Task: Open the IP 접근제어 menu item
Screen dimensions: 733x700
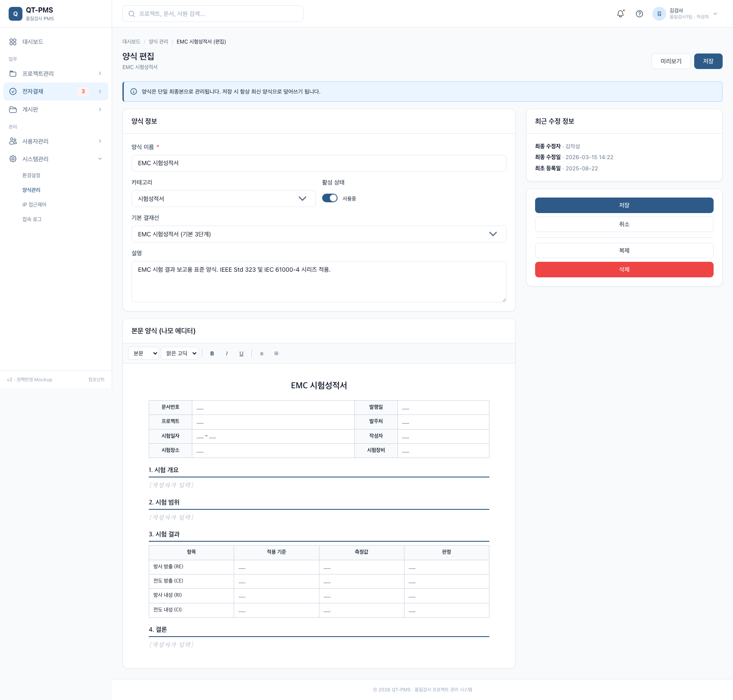Action: point(34,204)
